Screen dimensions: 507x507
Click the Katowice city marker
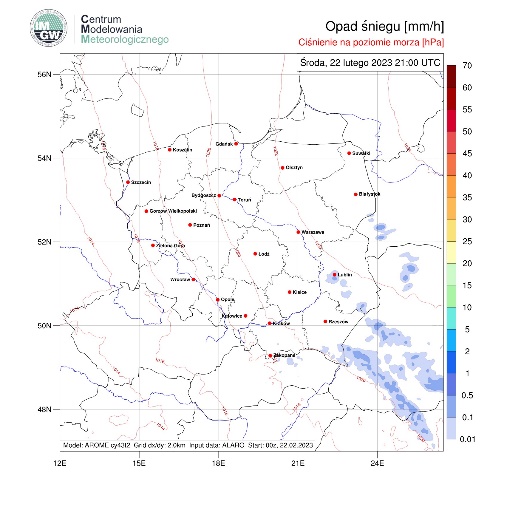(246, 316)
